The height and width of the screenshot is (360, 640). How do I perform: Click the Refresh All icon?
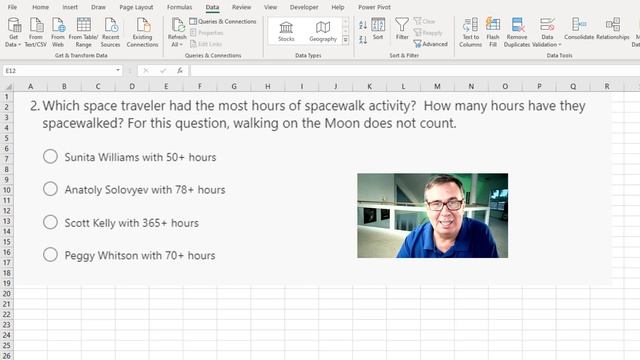click(178, 25)
